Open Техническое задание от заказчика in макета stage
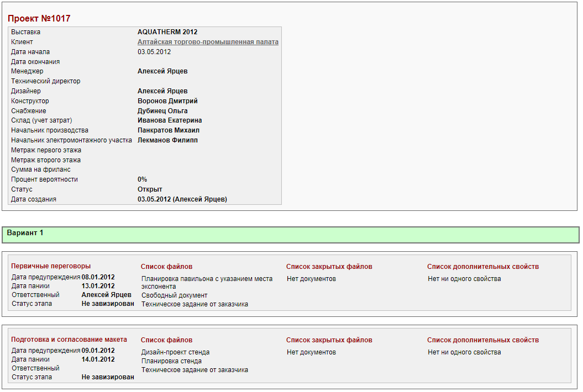Screen dimensions: 583x392 [195, 370]
